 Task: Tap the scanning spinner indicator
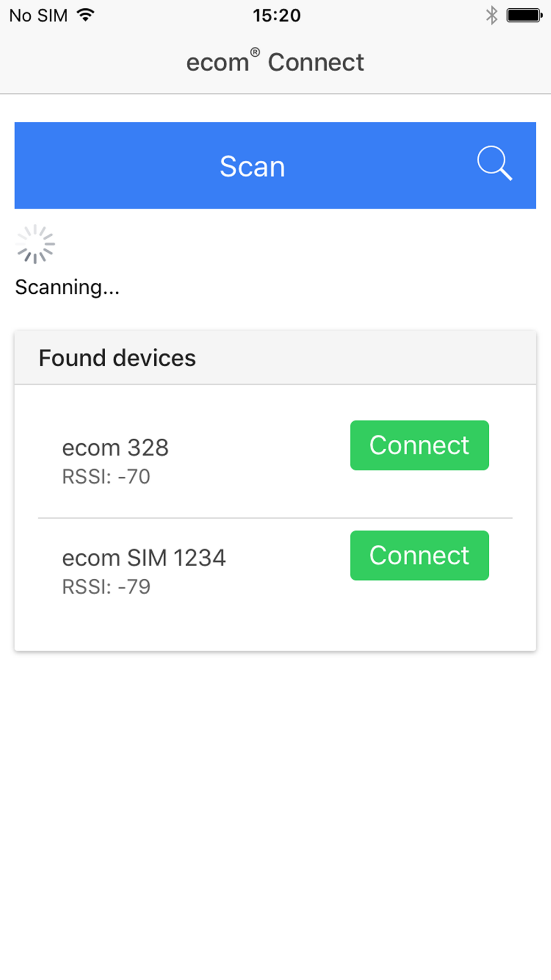(x=35, y=244)
